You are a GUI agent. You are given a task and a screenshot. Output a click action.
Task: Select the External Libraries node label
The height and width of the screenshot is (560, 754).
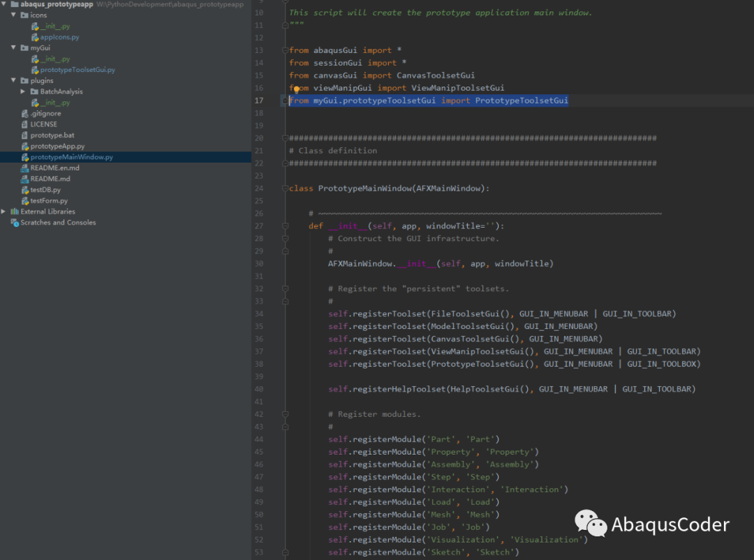(47, 211)
